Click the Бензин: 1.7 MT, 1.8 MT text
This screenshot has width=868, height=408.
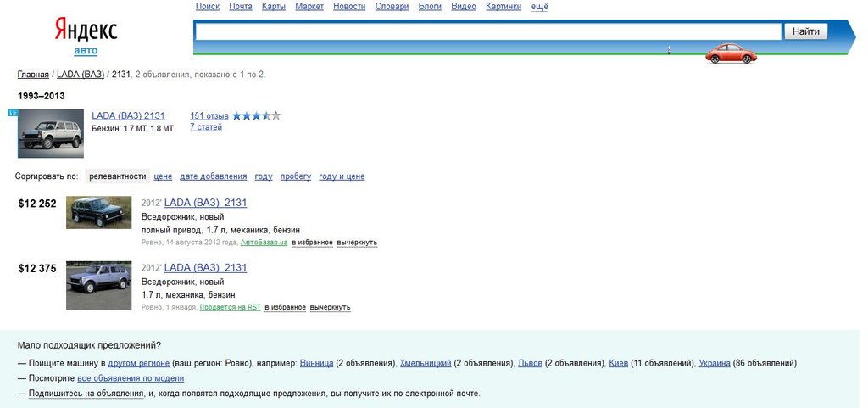tap(132, 128)
